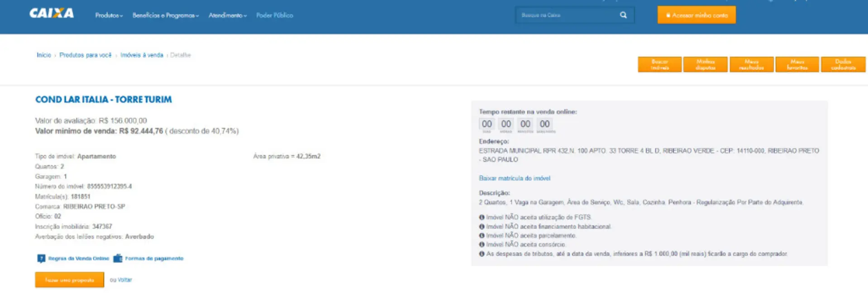
Task: Download via Baixar matrícula do imóvel link
Action: (x=515, y=178)
